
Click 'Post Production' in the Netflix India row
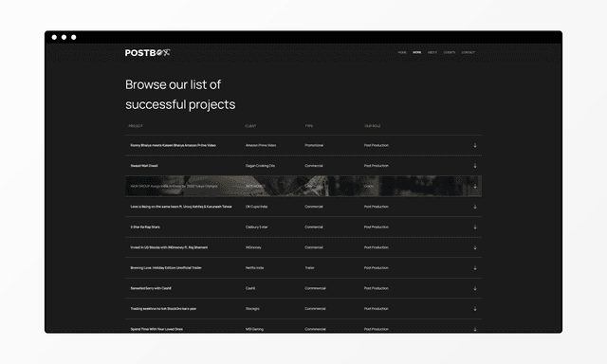(377, 267)
